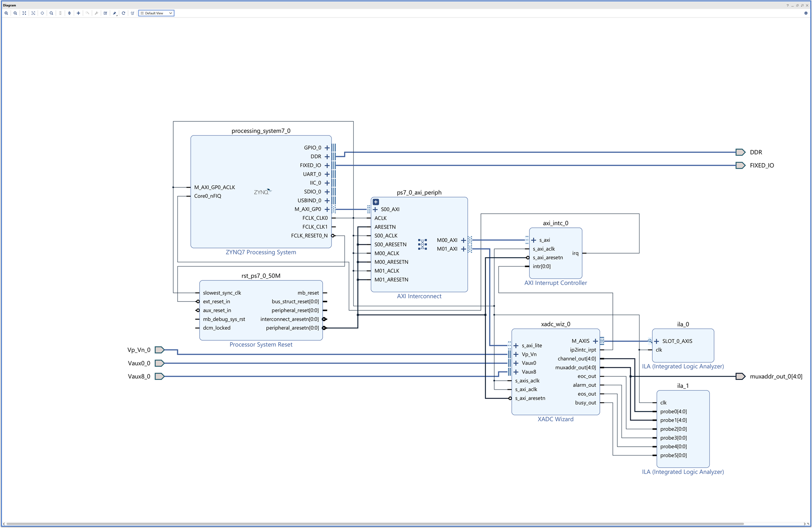Image resolution: width=812 pixels, height=528 pixels.
Task: Click the Add IP plus icon in toolbar
Action: tap(79, 13)
